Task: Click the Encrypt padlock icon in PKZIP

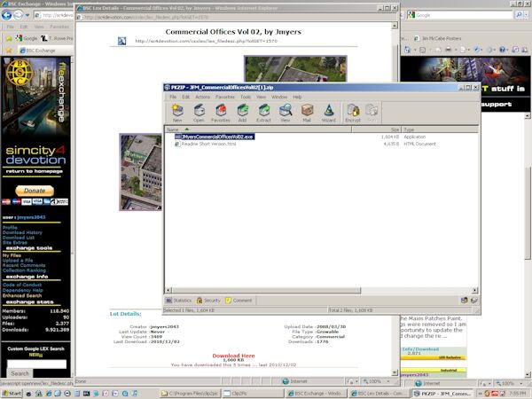Action: click(x=353, y=113)
